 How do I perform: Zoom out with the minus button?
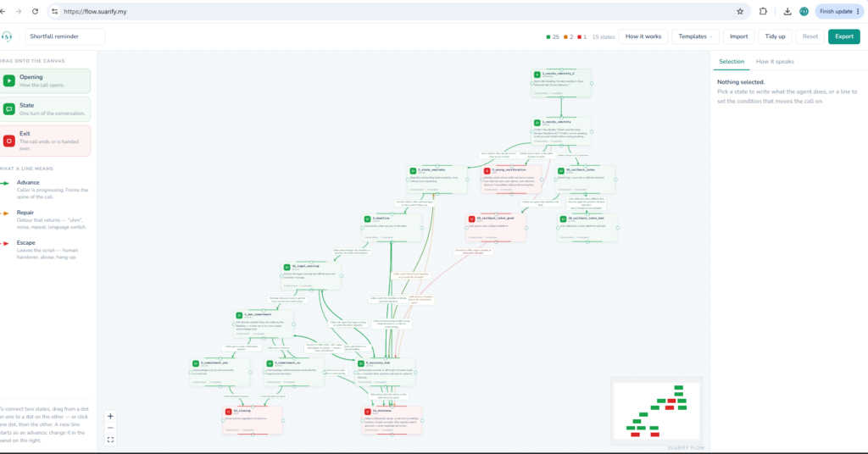point(110,428)
